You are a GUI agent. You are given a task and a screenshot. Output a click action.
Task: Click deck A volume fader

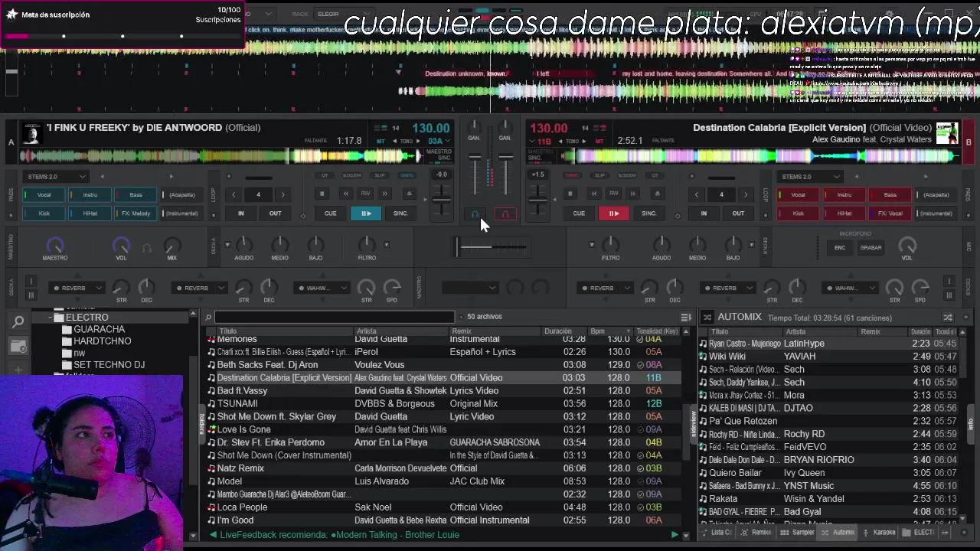pyautogui.click(x=475, y=176)
